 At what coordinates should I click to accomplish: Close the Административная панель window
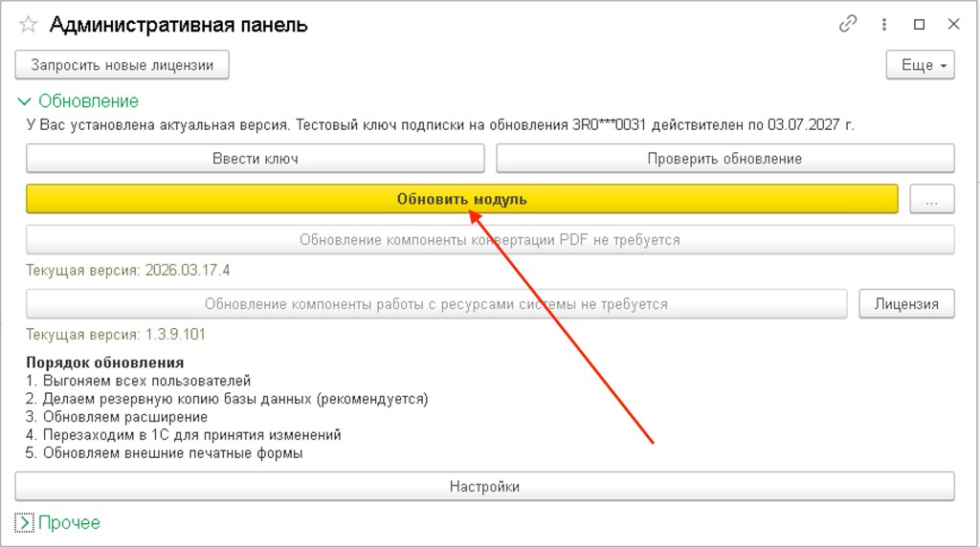(x=953, y=24)
